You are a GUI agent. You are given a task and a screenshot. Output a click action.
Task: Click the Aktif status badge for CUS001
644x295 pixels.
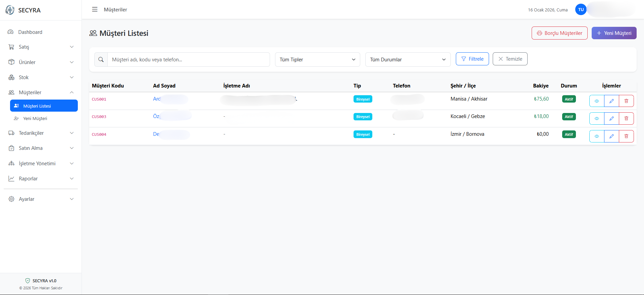pyautogui.click(x=569, y=99)
